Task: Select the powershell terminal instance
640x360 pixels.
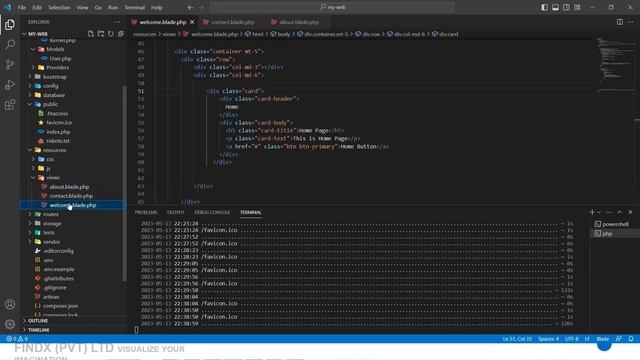Action: pos(615,224)
